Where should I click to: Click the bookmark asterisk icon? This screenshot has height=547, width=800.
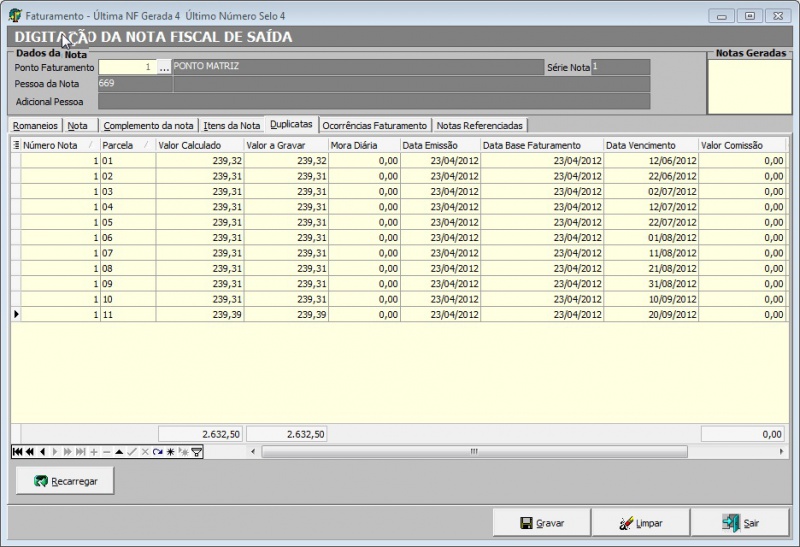pyautogui.click(x=171, y=452)
